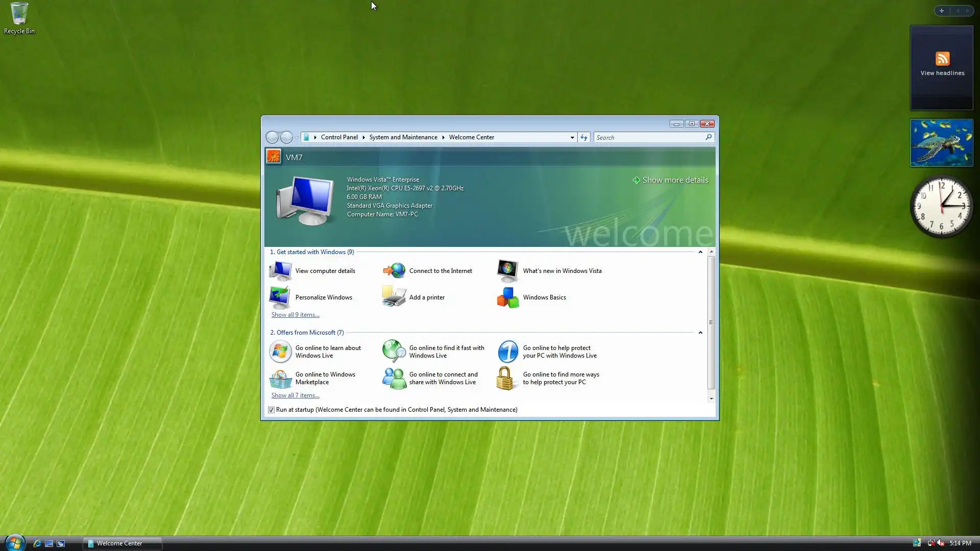Click the Control Panel breadcrumb item
The width and height of the screenshot is (980, 551).
tap(339, 137)
